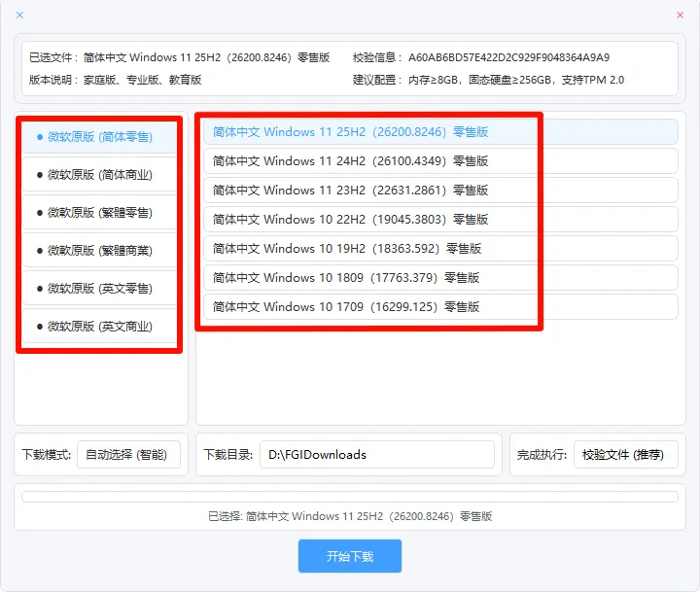The width and height of the screenshot is (700, 592).
Task: Click the blue X icon at top left
Action: tap(19, 15)
